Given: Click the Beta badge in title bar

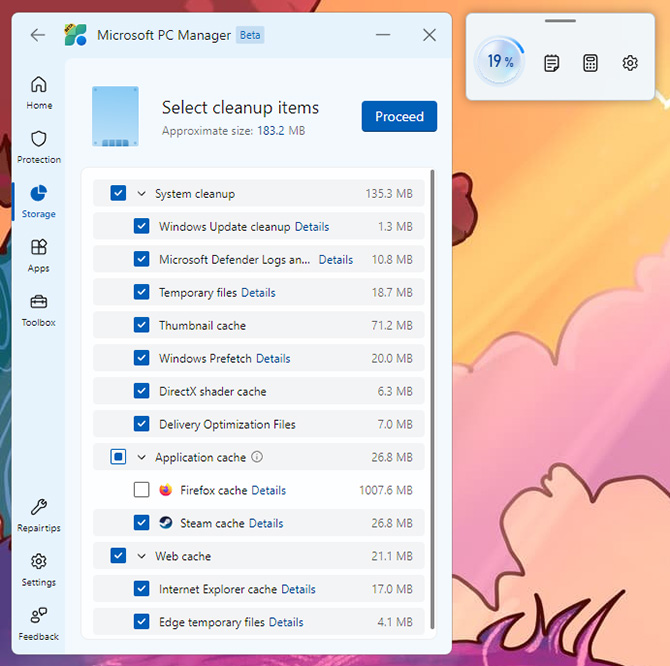Looking at the screenshot, I should 250,35.
